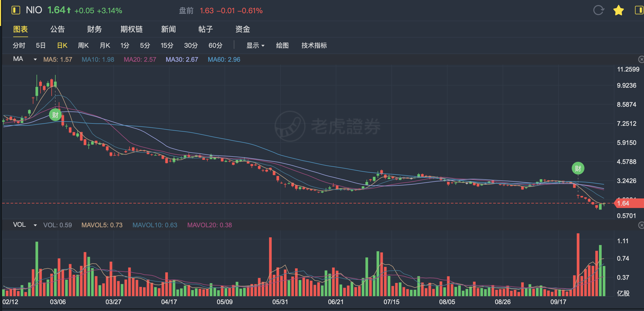
Task: Click the MA20: 2.57 label
Action: tap(140, 60)
